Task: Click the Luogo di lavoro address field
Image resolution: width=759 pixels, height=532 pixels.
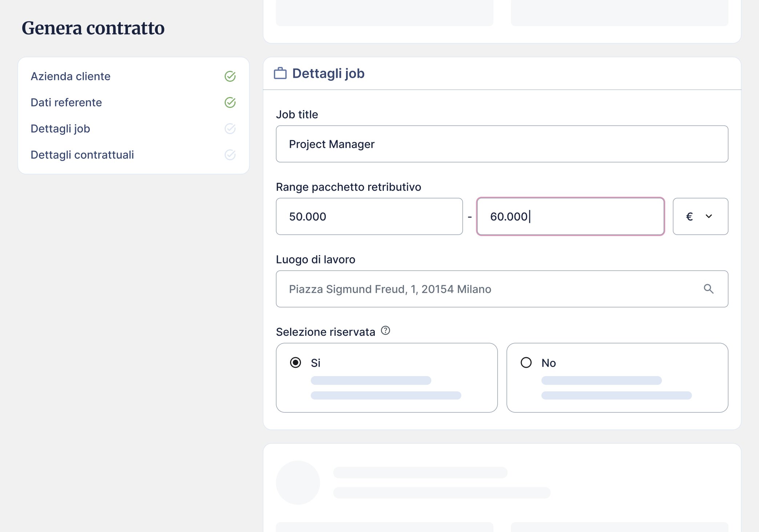Action: point(502,289)
